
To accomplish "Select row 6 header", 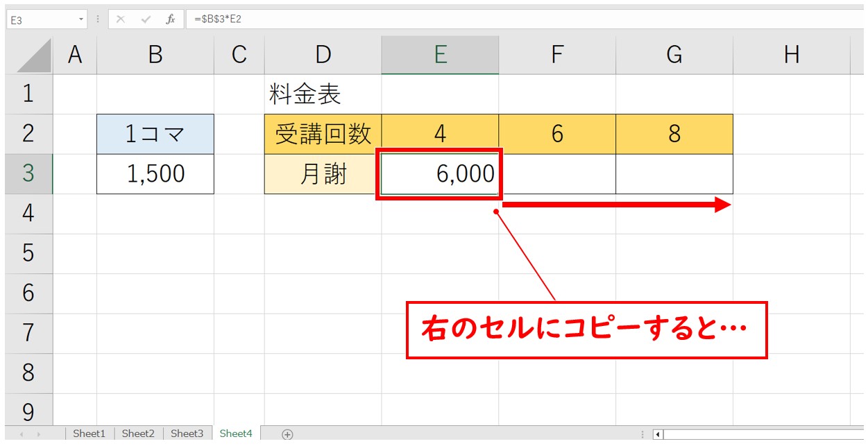I will 28,293.
